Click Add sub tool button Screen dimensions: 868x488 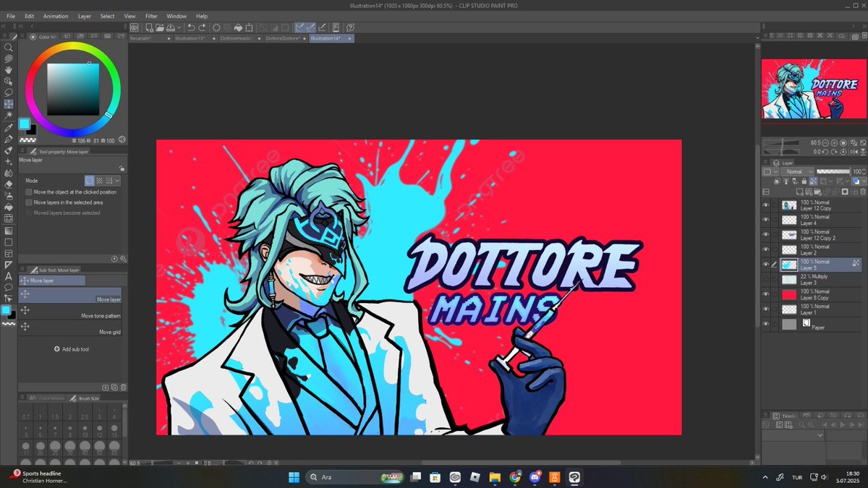(x=72, y=349)
